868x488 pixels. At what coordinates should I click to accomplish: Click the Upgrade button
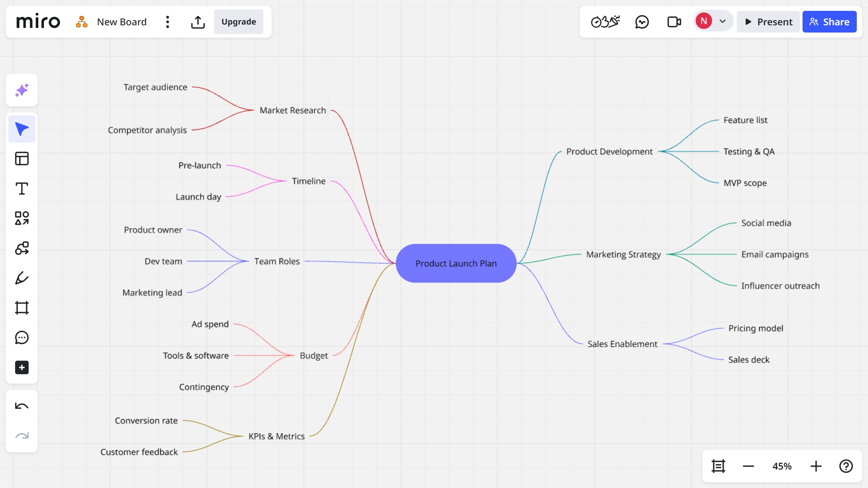238,22
